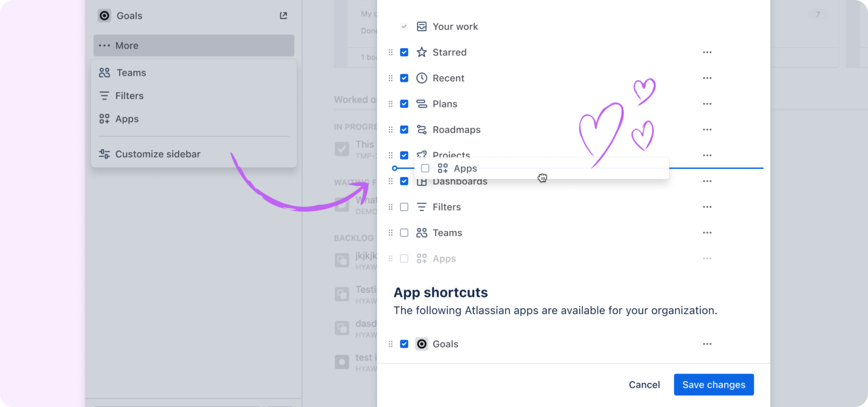
Task: Click the Goals app shortcut icon
Action: 422,344
